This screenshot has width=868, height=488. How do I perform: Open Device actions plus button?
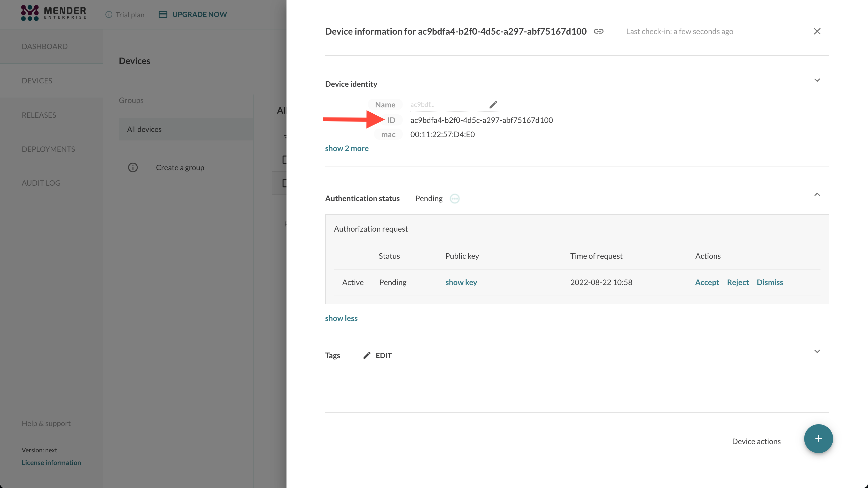point(818,438)
